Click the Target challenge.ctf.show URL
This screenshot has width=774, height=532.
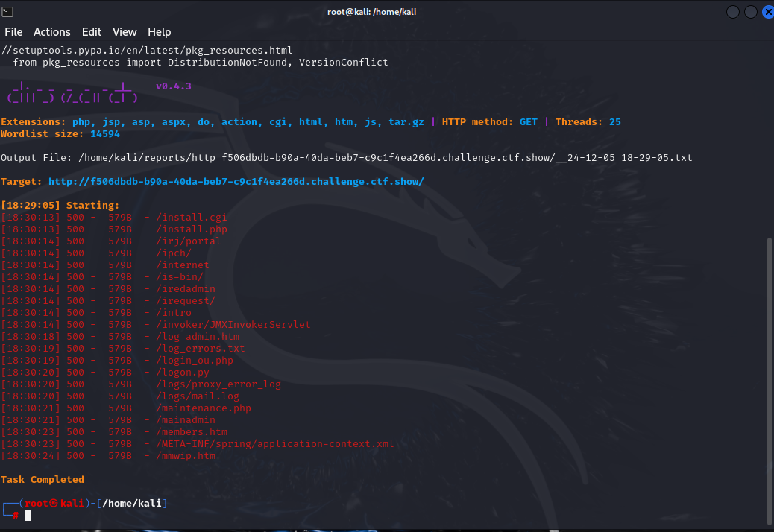[x=236, y=182]
